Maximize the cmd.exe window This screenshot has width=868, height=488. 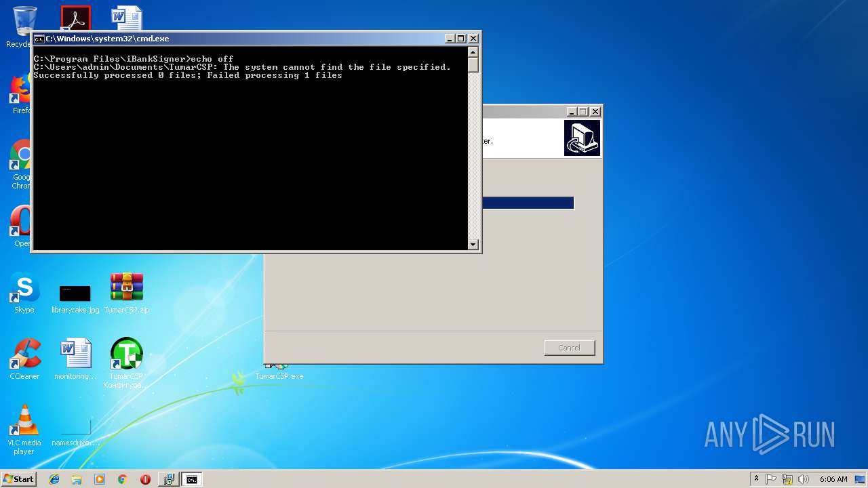tap(461, 39)
